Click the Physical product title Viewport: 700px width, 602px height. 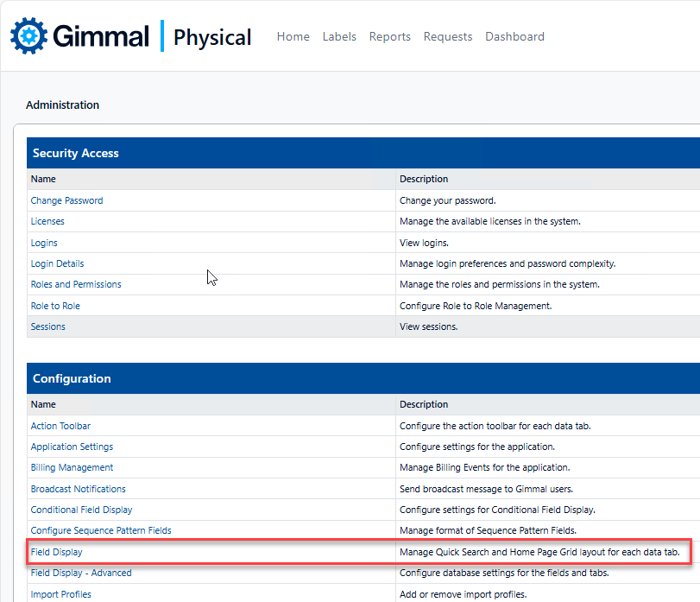pos(212,37)
